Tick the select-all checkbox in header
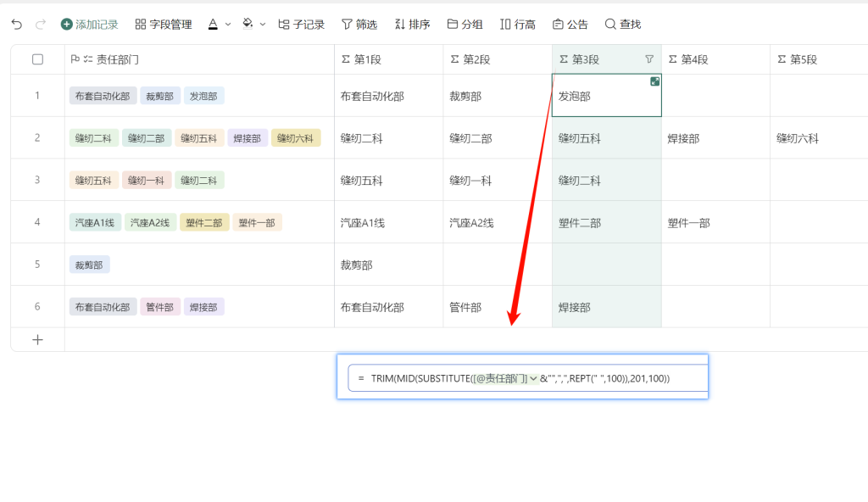Screen dimensions: 868x502 pos(37,59)
